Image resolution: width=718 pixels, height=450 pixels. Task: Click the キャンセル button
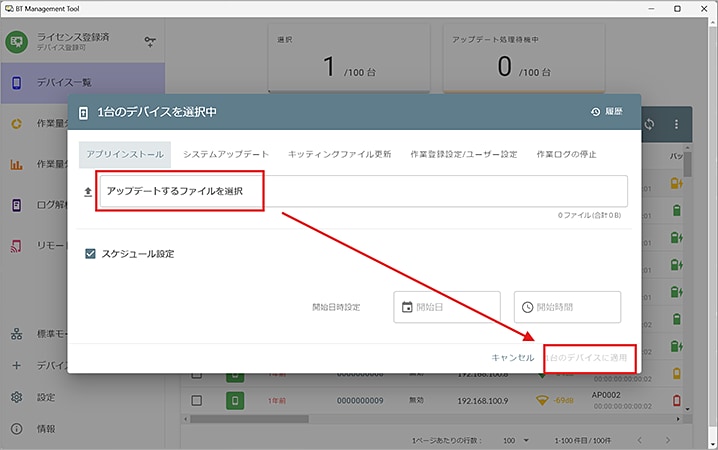point(514,357)
